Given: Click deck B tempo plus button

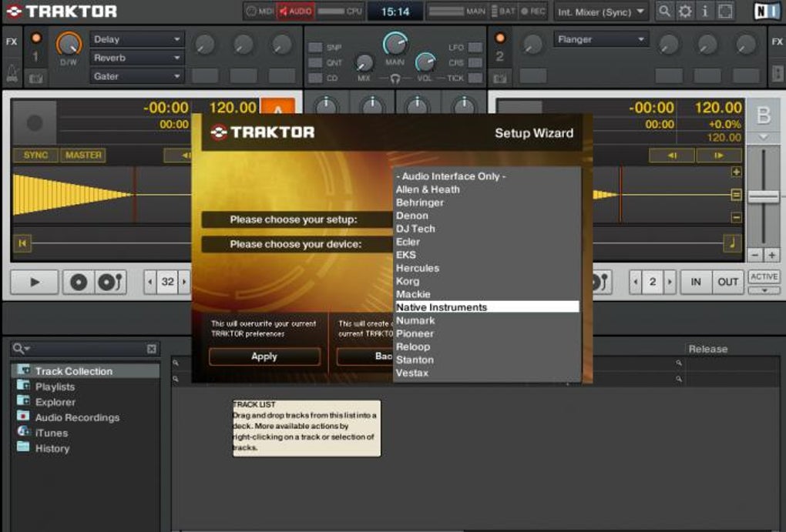Looking at the screenshot, I should [x=772, y=256].
